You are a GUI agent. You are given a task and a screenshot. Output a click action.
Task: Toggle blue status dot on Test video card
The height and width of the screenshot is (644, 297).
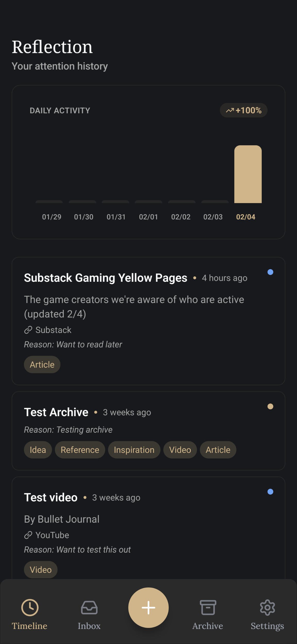point(270,492)
